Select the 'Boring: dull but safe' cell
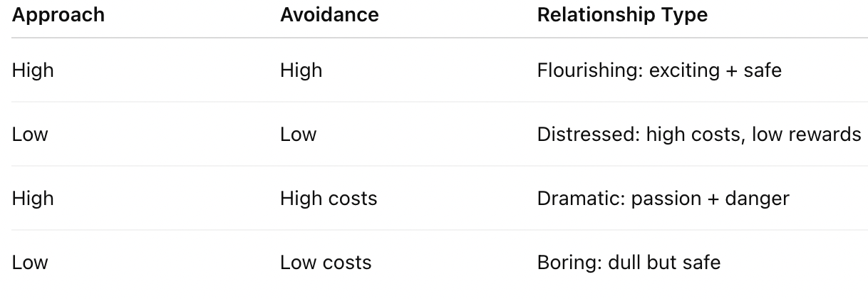 pyautogui.click(x=629, y=262)
